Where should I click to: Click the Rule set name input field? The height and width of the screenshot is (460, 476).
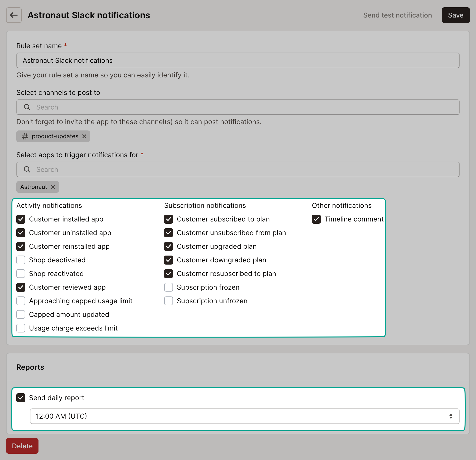point(238,60)
